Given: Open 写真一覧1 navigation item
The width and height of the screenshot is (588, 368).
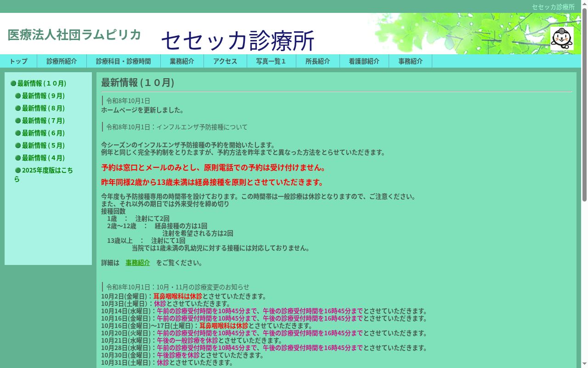Looking at the screenshot, I should 271,61.
